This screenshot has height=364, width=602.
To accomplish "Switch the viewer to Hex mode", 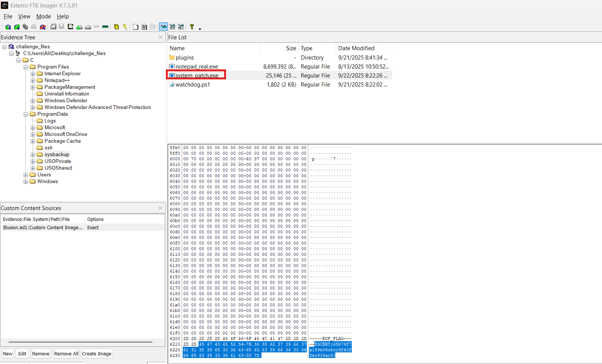I will pyautogui.click(x=181, y=27).
